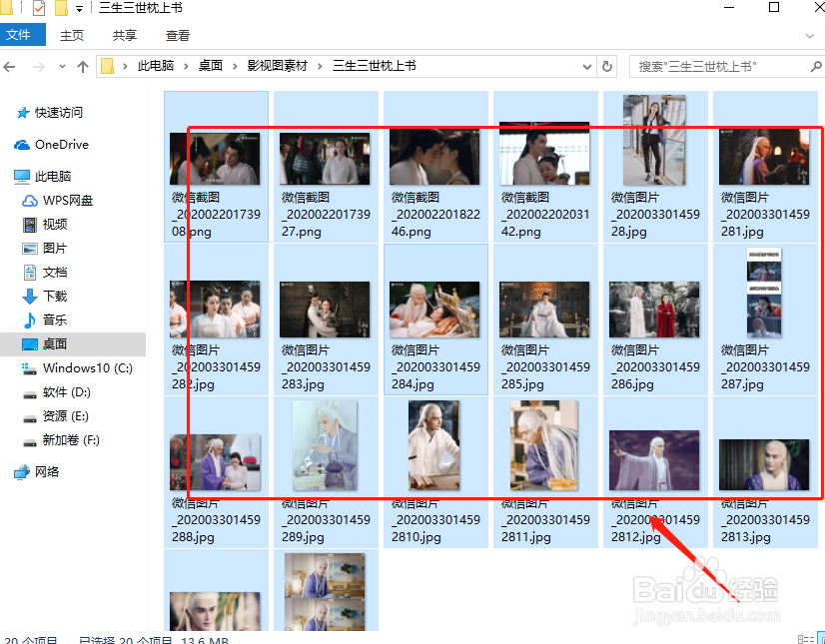Go forward with the forward arrow
This screenshot has width=825, height=644.
click(x=38, y=66)
